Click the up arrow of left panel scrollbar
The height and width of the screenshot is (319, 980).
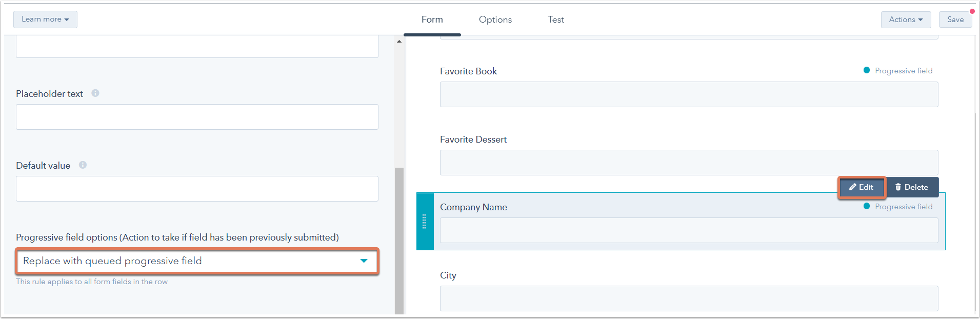(x=399, y=42)
